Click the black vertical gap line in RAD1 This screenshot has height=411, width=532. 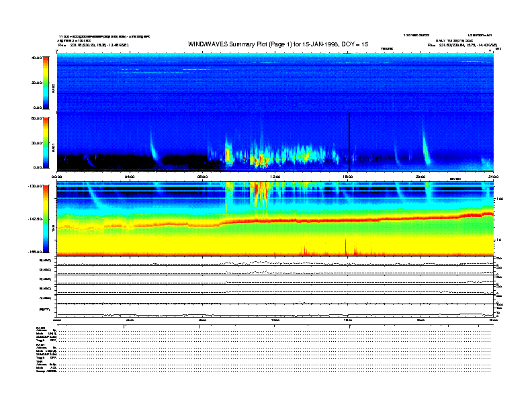[349, 142]
